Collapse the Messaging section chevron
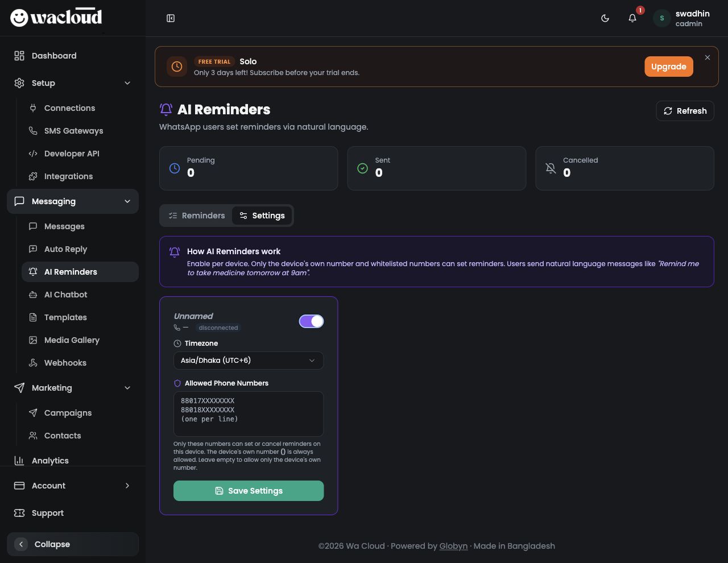The width and height of the screenshot is (728, 563). pyautogui.click(x=127, y=201)
